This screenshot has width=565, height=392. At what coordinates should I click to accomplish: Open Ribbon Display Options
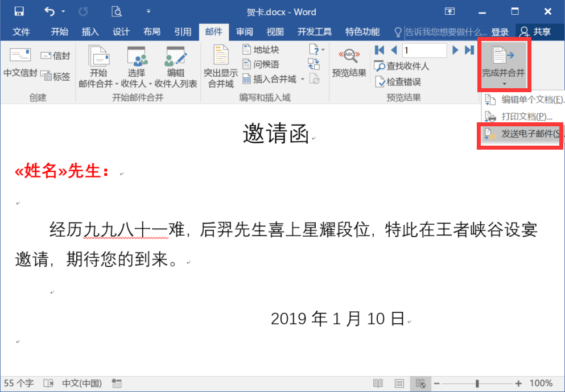tap(449, 11)
